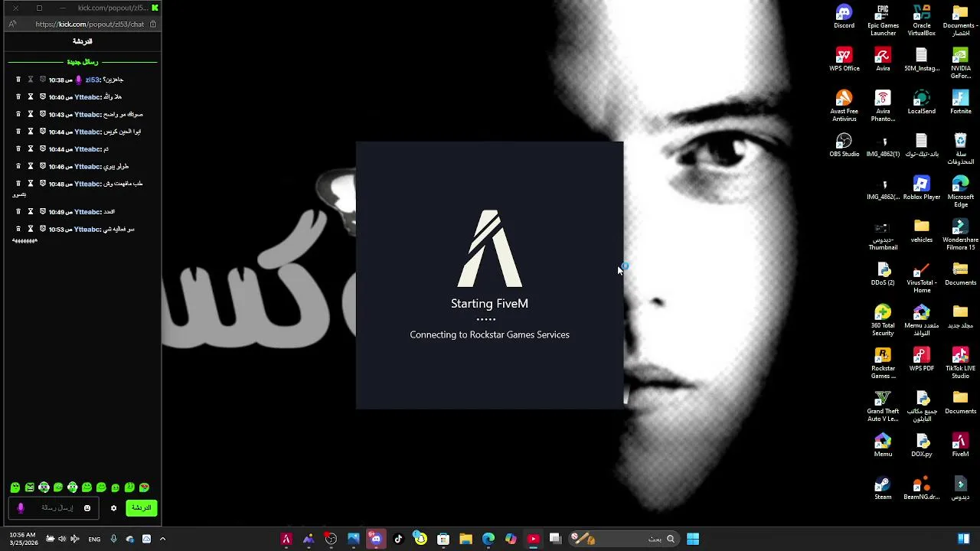Open BeamNG.drive desktop shortcut
The image size is (980, 551).
click(x=922, y=488)
